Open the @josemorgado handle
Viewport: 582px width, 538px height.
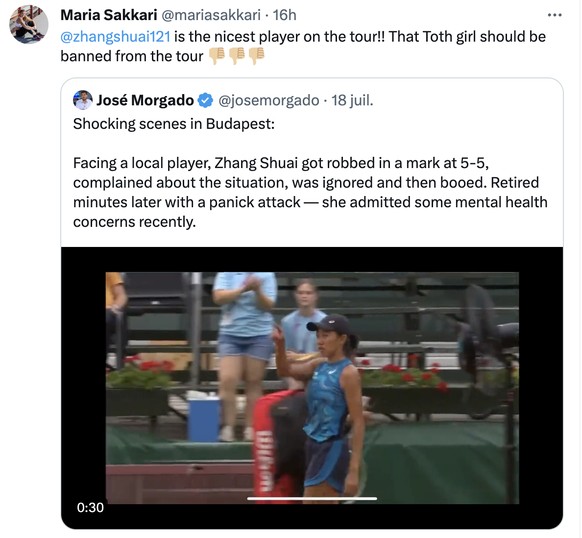tap(269, 100)
